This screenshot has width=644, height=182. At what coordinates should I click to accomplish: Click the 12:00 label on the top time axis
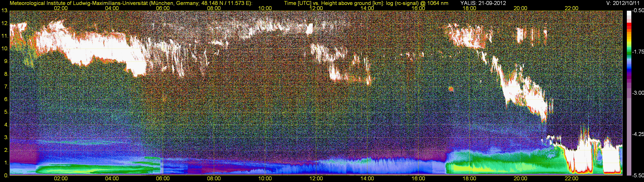click(316, 8)
